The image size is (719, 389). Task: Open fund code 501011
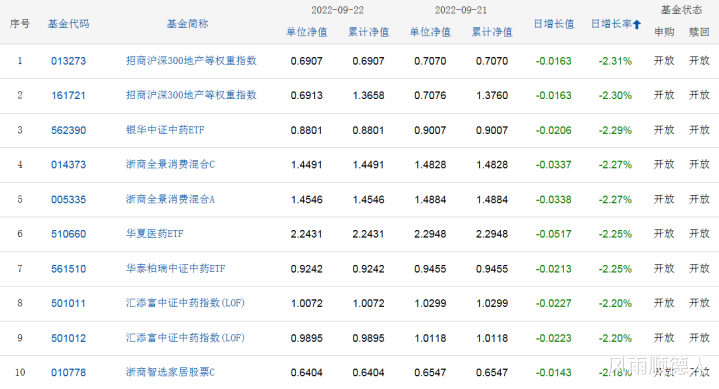[x=68, y=303]
